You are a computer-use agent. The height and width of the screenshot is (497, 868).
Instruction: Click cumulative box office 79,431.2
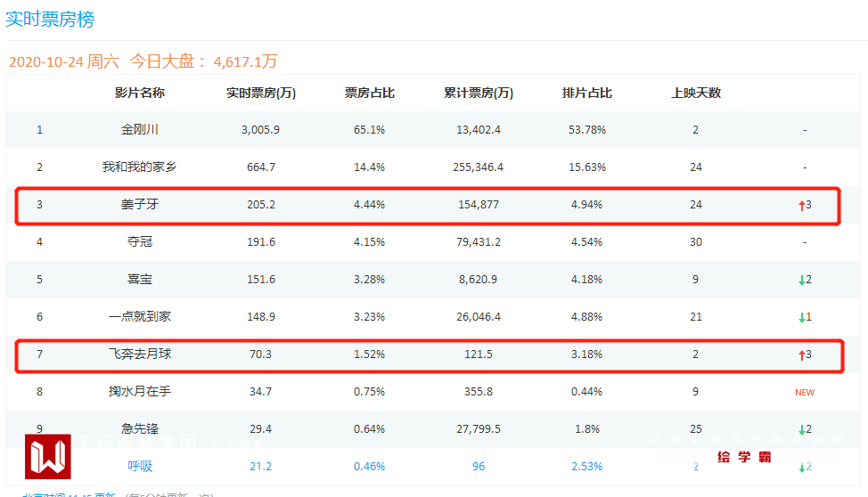(479, 242)
